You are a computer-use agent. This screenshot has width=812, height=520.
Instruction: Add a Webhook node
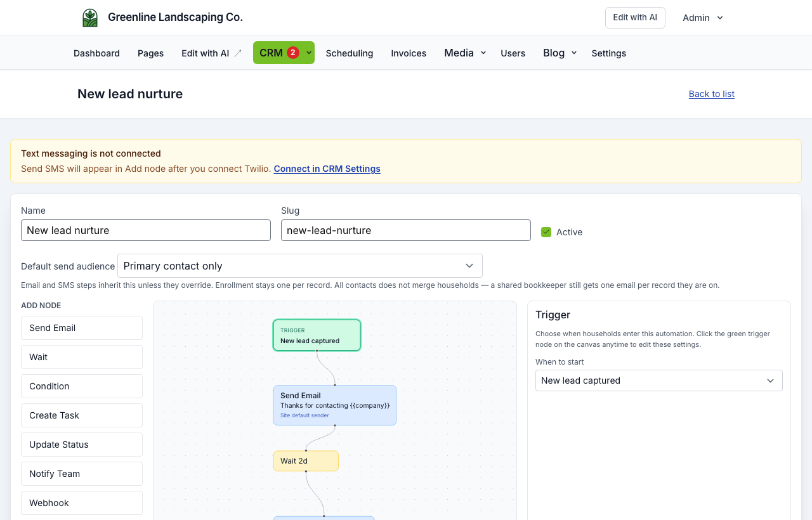click(82, 503)
